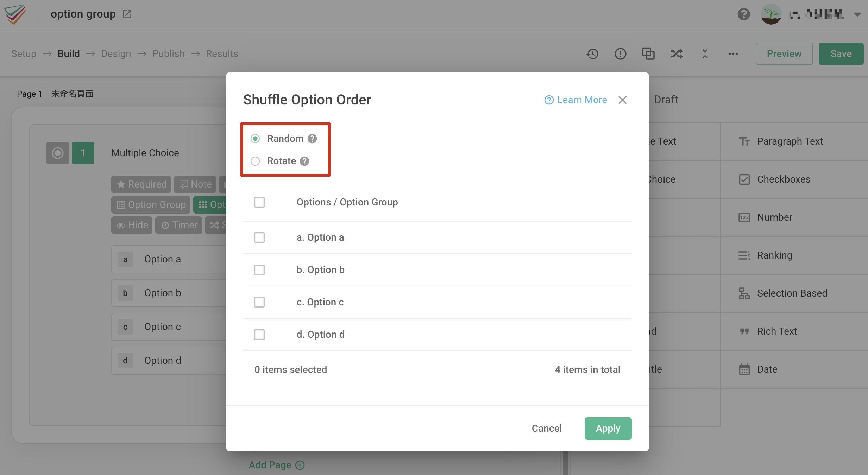Viewport: 868px width, 475px height.
Task: Open help via the question mark icon
Action: pyautogui.click(x=743, y=14)
